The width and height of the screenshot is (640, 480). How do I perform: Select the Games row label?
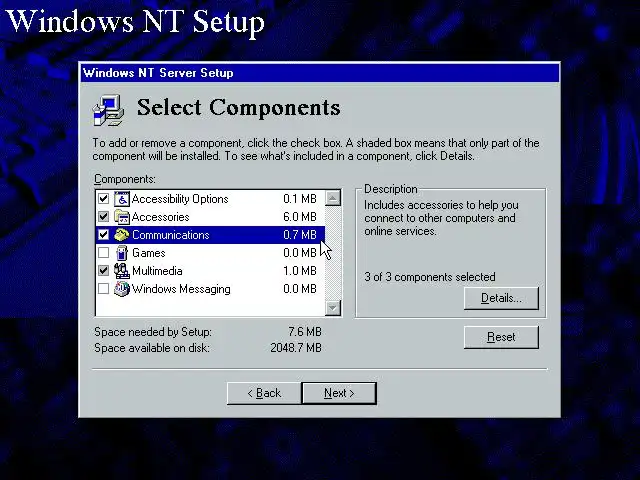tap(149, 253)
